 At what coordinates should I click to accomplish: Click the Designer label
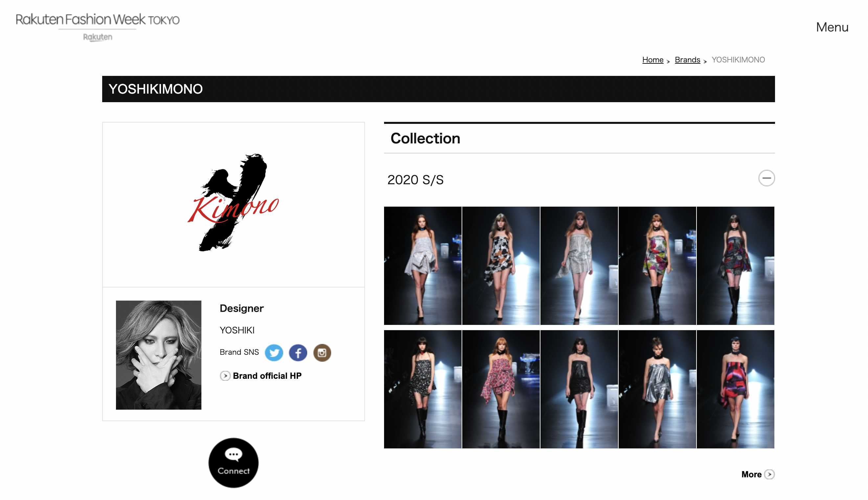pos(241,308)
